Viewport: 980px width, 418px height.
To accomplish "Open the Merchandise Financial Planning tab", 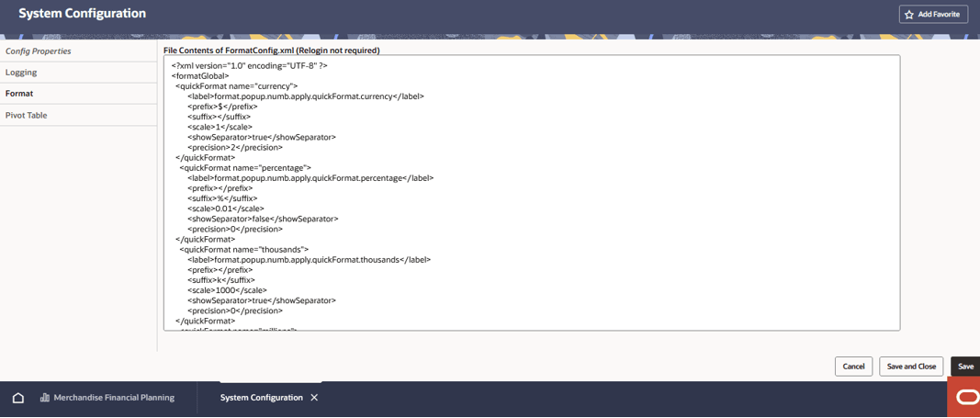I will pyautogui.click(x=107, y=398).
